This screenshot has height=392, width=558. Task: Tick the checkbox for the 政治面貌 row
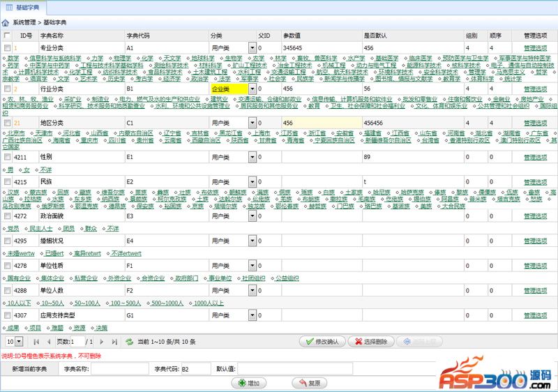click(x=7, y=217)
